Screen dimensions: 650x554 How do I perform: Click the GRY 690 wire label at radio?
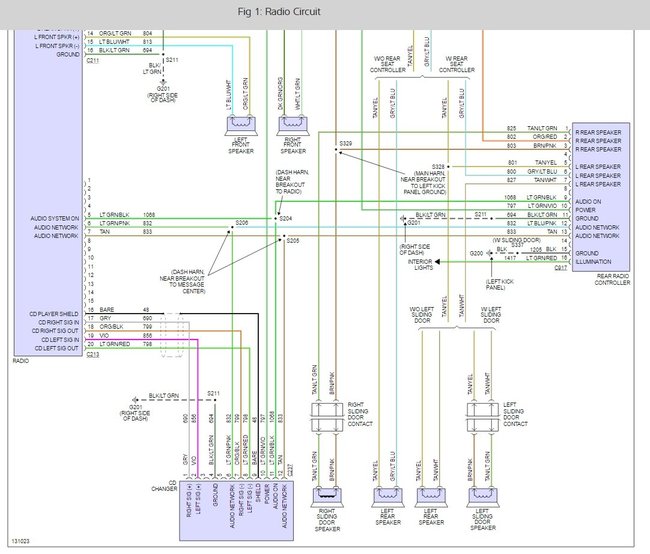[126, 318]
